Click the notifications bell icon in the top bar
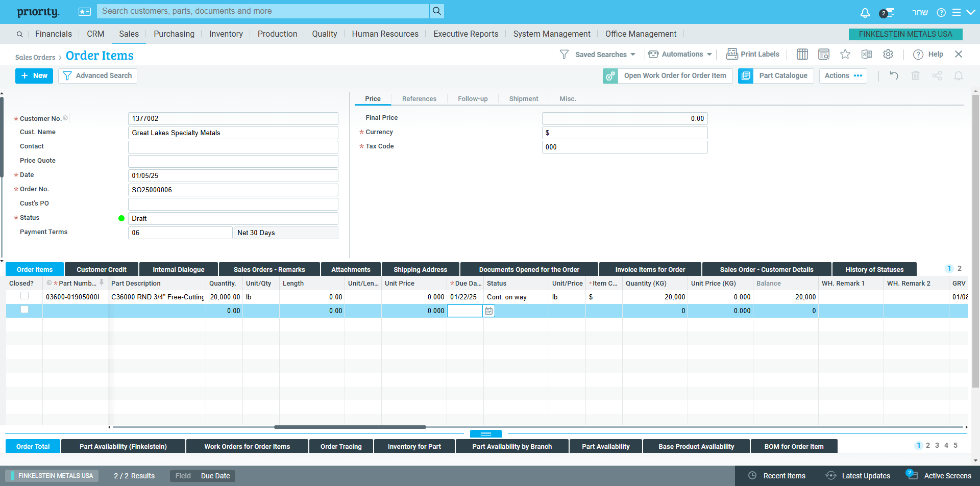The height and width of the screenshot is (486, 980). [865, 12]
